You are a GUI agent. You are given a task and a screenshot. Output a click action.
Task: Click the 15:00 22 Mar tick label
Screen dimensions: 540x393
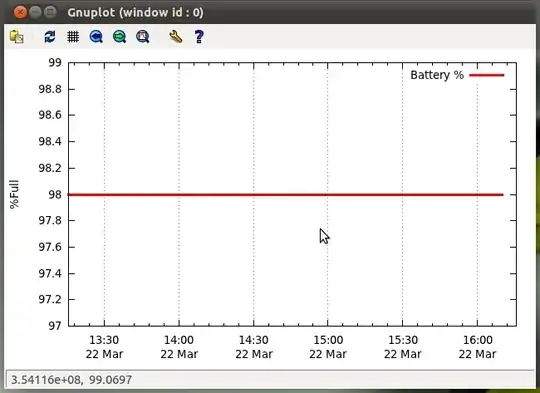pyautogui.click(x=328, y=347)
